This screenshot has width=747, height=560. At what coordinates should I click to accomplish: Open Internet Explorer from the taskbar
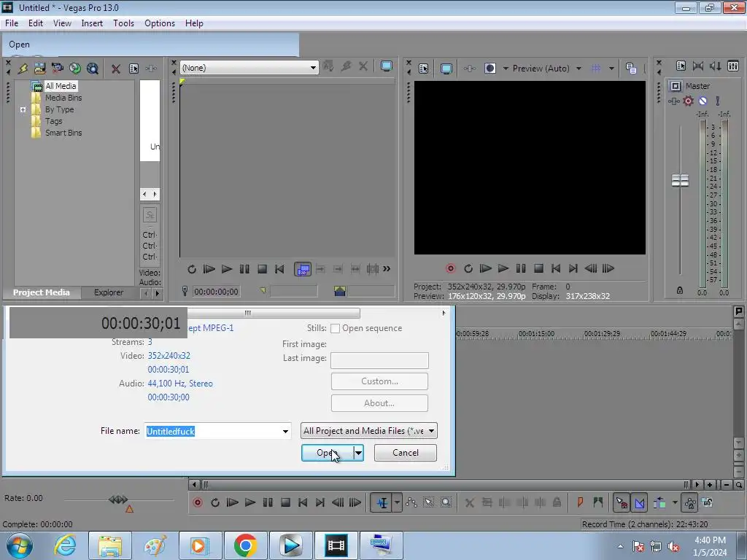tap(64, 545)
